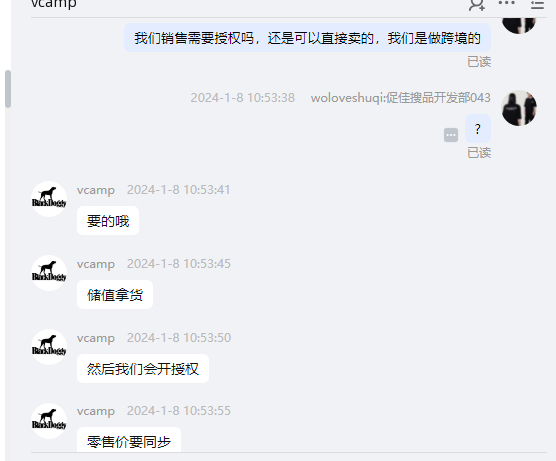Open sender avatar next to question mark message

(519, 108)
